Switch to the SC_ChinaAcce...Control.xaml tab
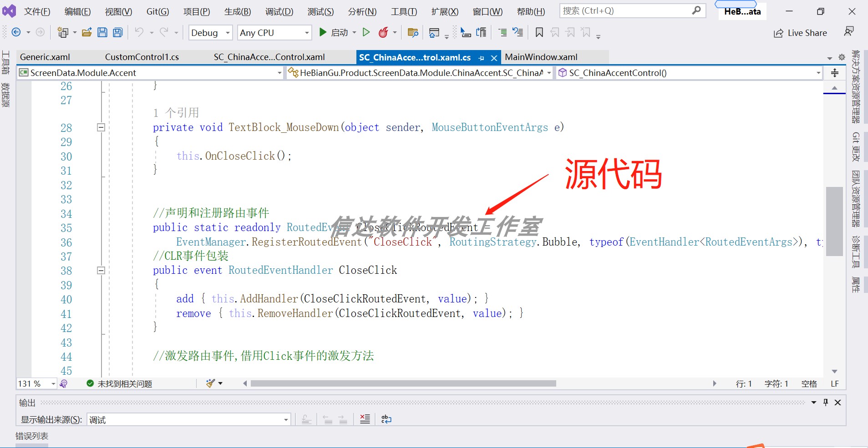The width and height of the screenshot is (868, 448). pos(269,57)
